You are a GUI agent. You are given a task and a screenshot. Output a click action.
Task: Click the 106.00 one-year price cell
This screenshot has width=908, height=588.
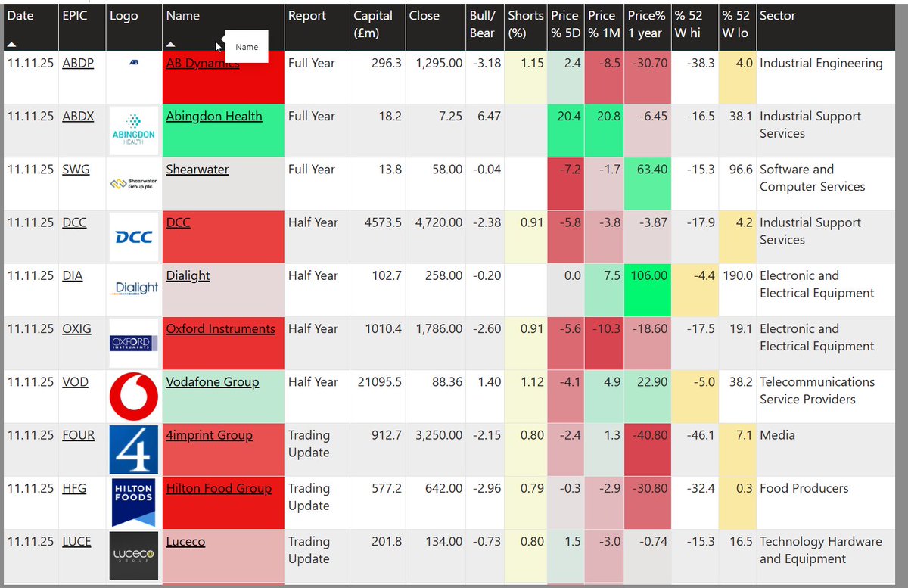[x=648, y=290]
